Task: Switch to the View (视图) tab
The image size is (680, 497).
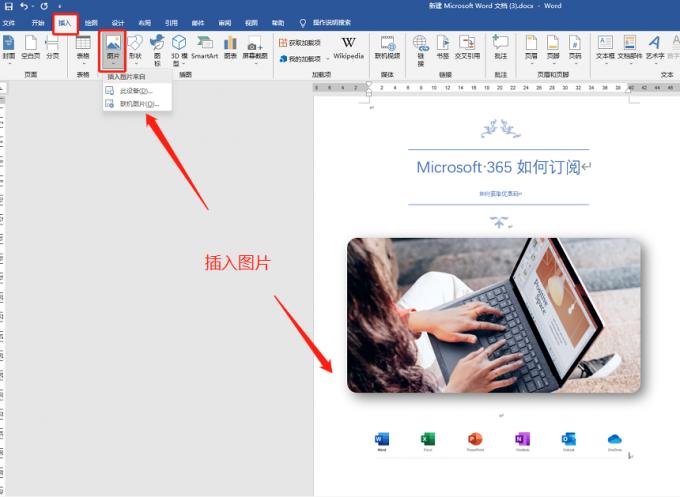Action: click(x=252, y=23)
